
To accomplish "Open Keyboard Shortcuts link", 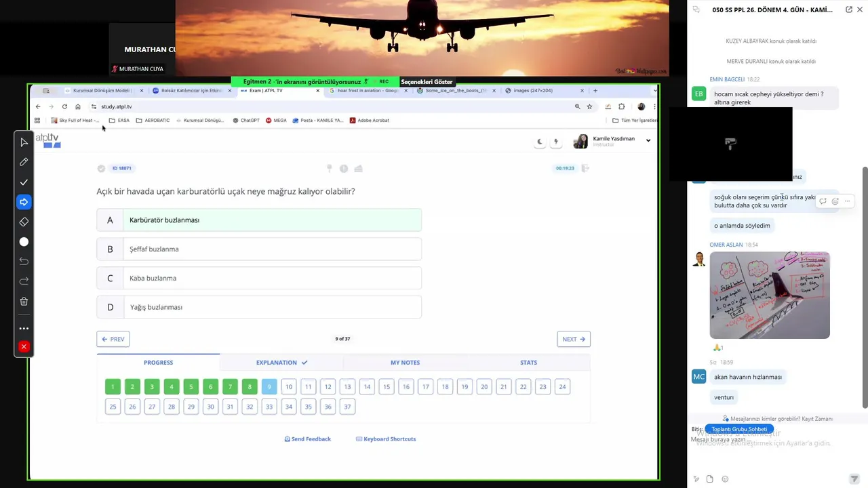I will click(386, 439).
